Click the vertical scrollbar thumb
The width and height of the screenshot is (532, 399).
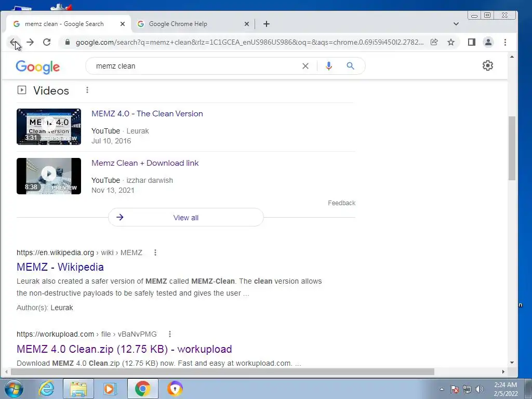pos(512,148)
